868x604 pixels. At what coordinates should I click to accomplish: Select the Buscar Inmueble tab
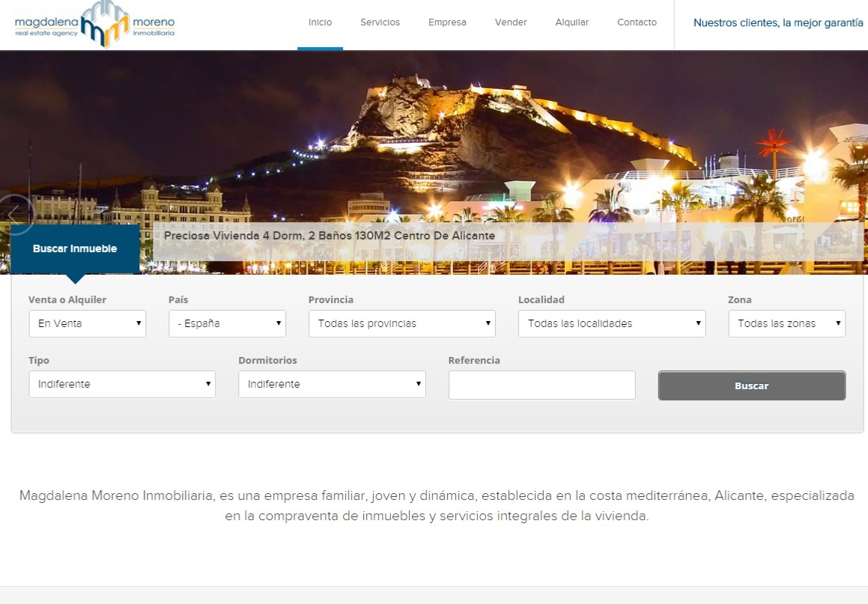coord(75,249)
